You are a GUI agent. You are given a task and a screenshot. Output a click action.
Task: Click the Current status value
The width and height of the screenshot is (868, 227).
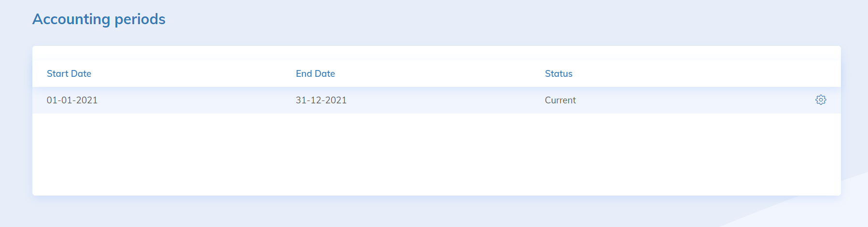pyautogui.click(x=560, y=100)
